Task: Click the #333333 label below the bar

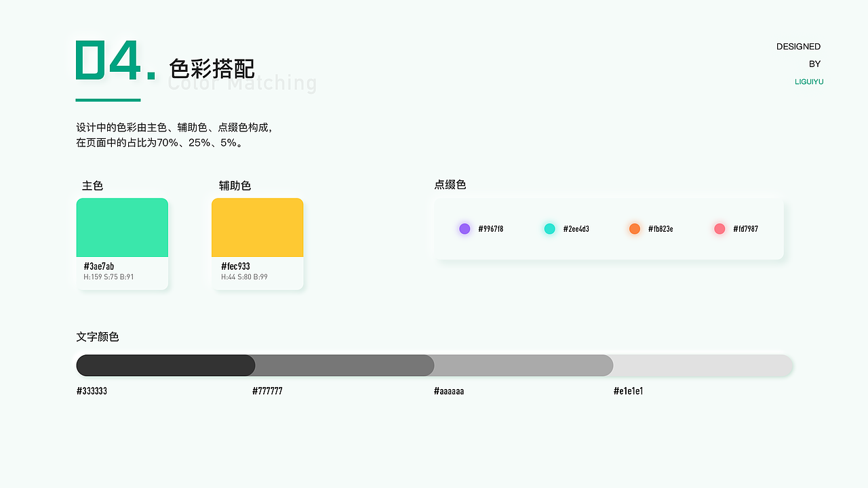Action: pos(92,391)
